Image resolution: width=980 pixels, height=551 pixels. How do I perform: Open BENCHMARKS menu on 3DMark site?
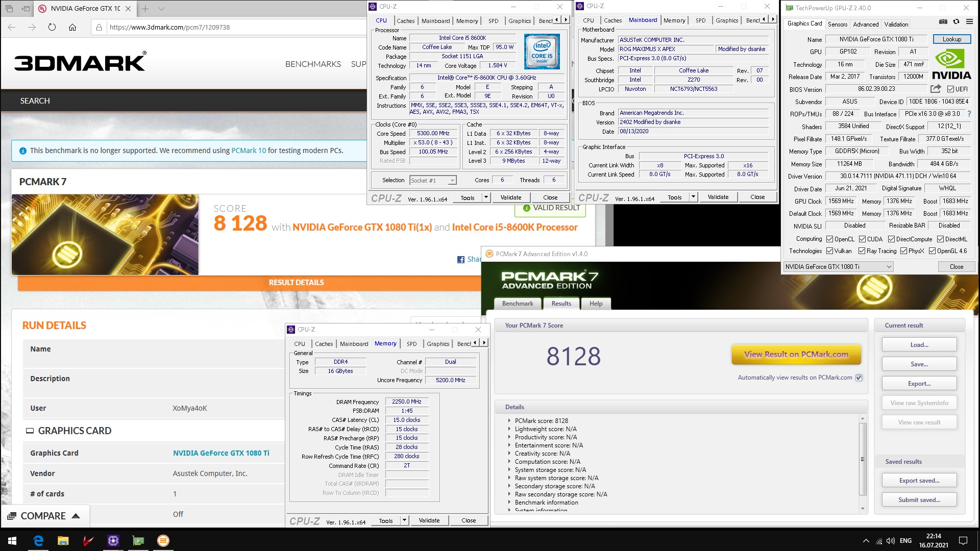click(x=313, y=64)
